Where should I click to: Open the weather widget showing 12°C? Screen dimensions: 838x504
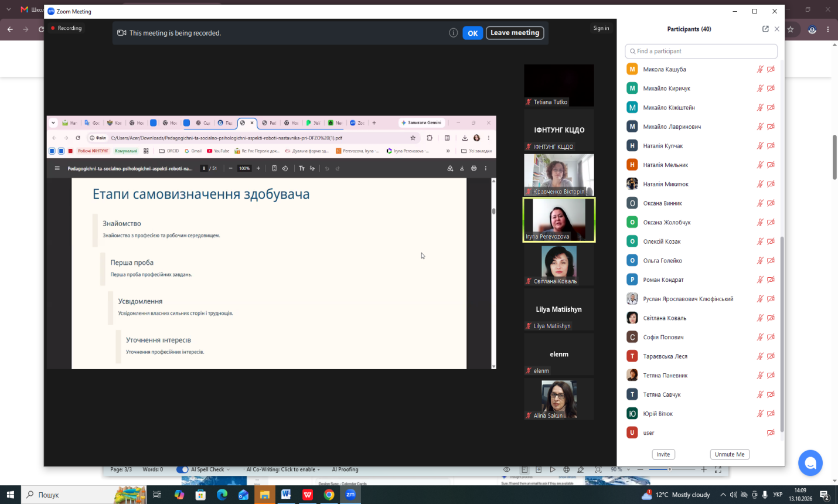coord(676,495)
